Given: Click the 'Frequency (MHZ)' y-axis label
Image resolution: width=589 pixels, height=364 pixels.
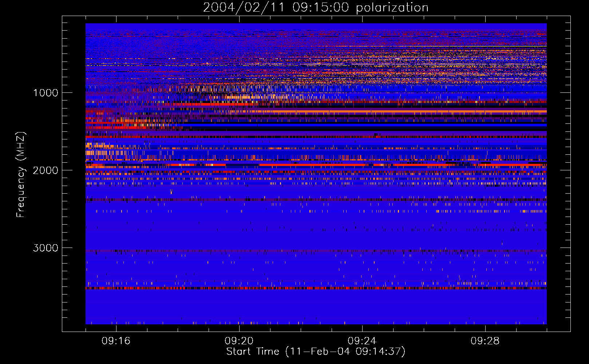Looking at the screenshot, I should [21, 175].
